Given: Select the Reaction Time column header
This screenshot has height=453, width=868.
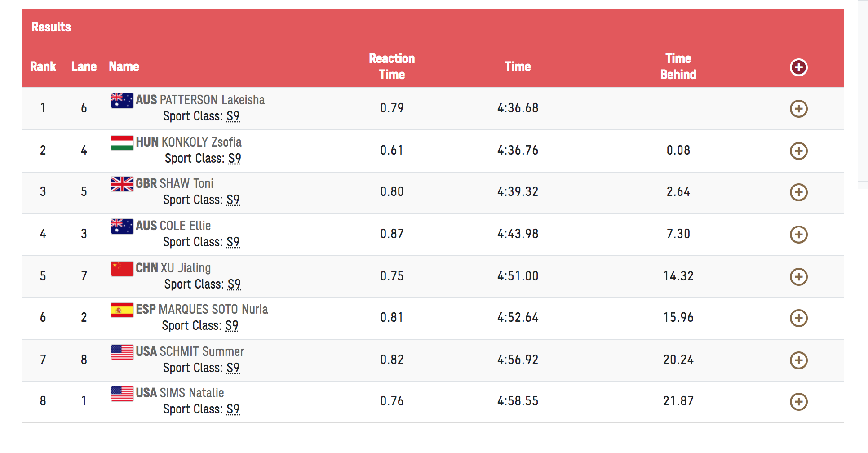Looking at the screenshot, I should click(x=392, y=67).
